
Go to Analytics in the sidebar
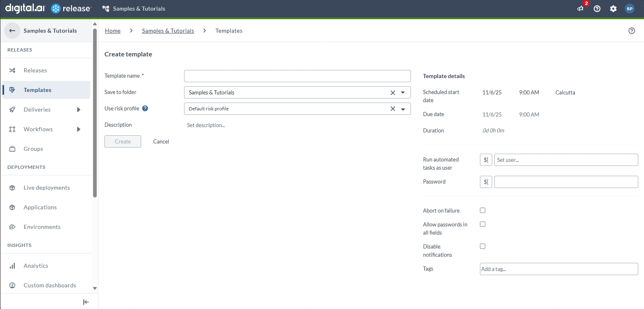(x=36, y=266)
